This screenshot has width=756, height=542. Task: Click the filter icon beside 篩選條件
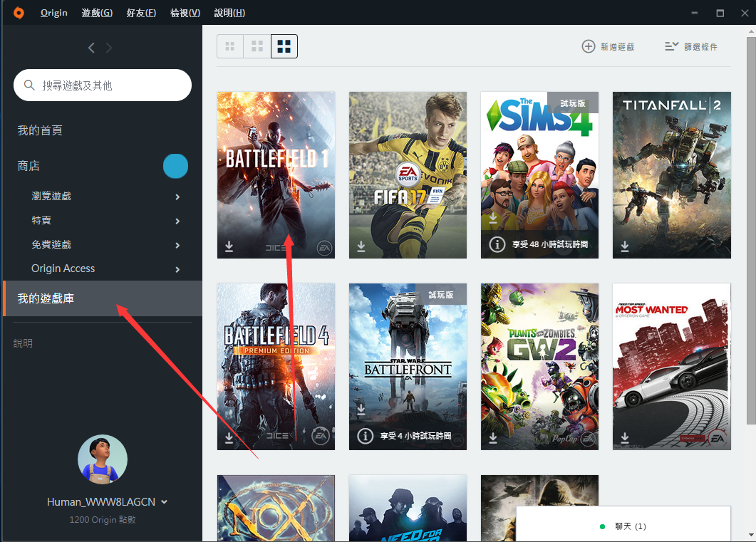click(x=672, y=46)
